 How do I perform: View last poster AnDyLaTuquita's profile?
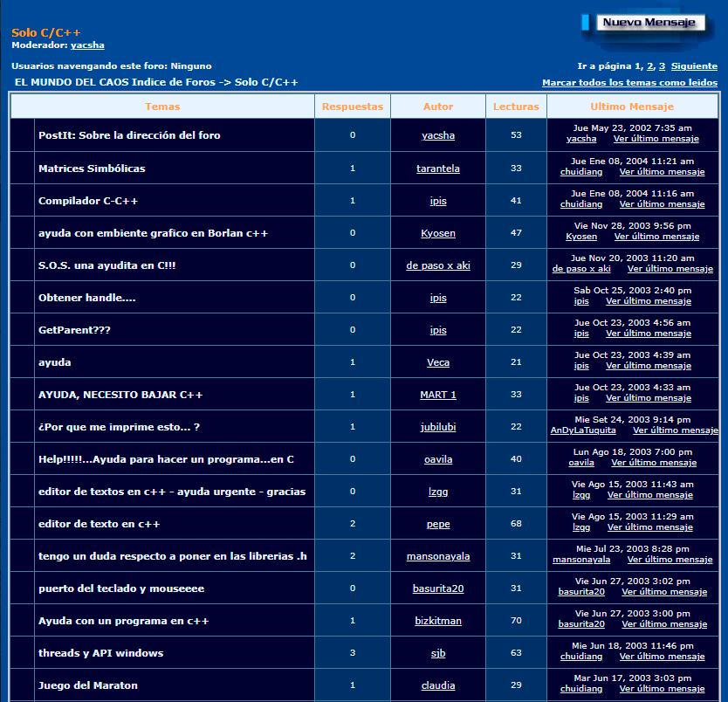(x=583, y=430)
